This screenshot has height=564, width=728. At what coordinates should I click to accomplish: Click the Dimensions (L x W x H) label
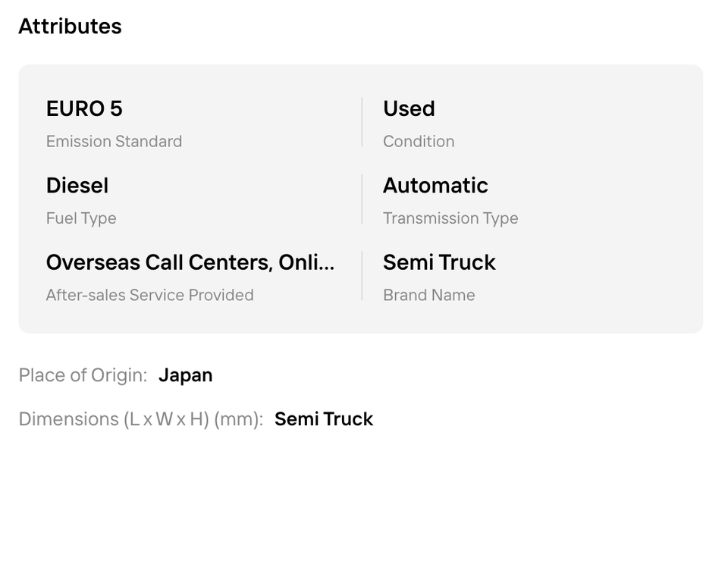(x=141, y=419)
